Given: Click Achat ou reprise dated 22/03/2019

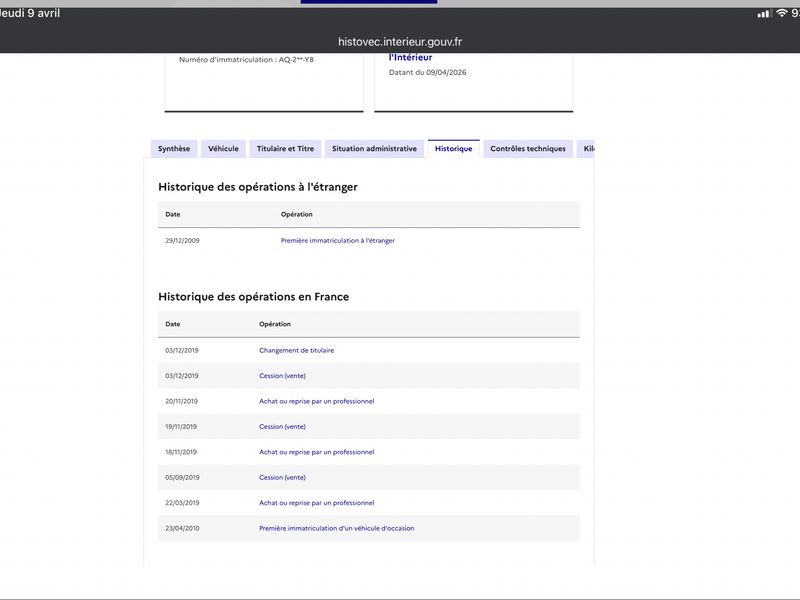Looking at the screenshot, I should [x=316, y=503].
